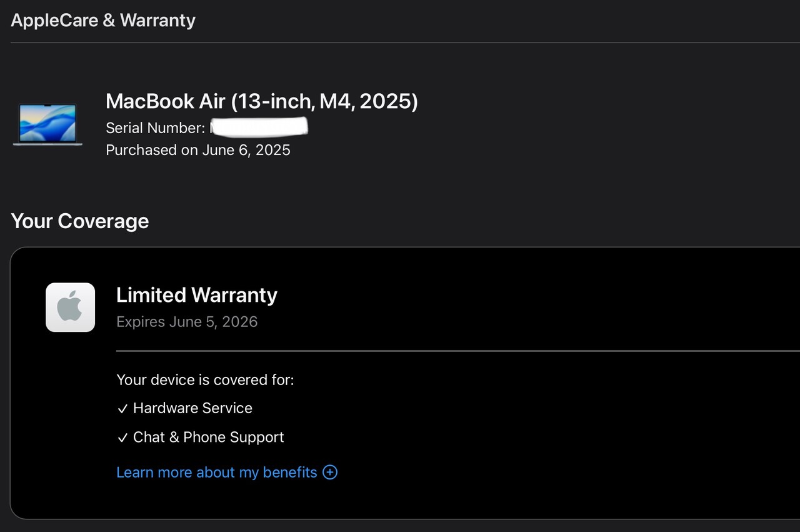Click the Limited Warranty title

pyautogui.click(x=197, y=294)
